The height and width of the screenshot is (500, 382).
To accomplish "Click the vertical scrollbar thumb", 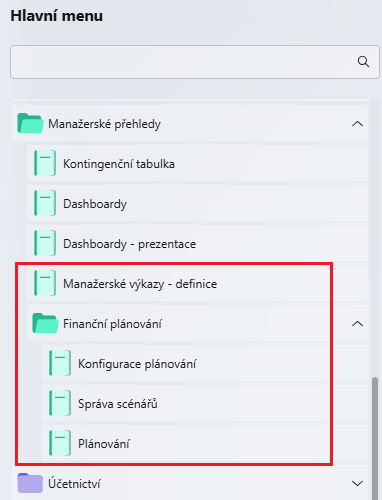I will coord(375,438).
